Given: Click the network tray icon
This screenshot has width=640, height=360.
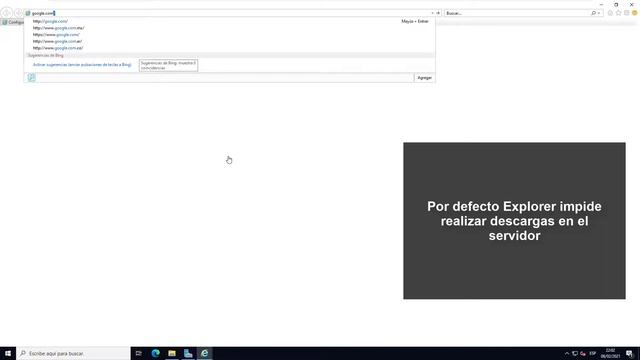Looking at the screenshot, I should (x=575, y=353).
